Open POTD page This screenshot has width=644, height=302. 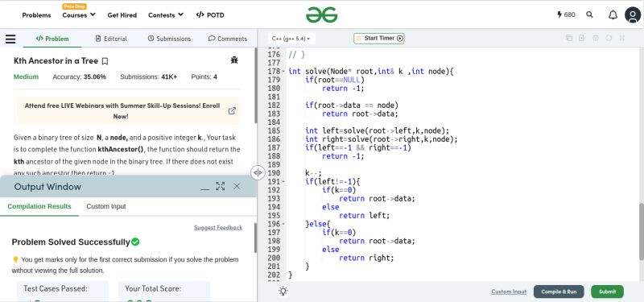210,14
